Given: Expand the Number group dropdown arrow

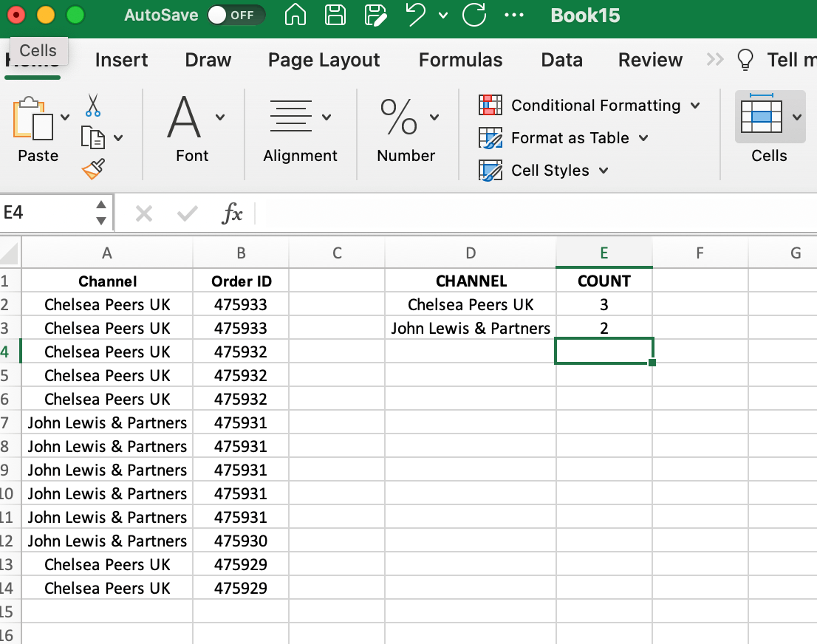Looking at the screenshot, I should (434, 117).
